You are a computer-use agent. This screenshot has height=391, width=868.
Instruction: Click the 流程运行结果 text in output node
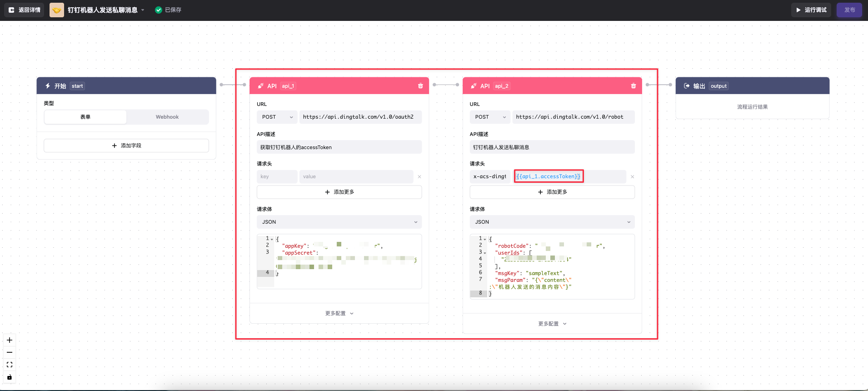click(753, 107)
